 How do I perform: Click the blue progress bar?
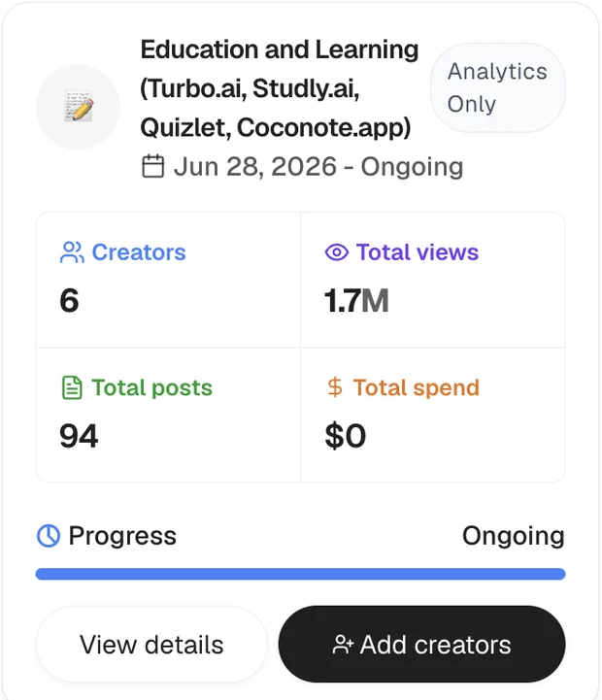[x=301, y=574]
